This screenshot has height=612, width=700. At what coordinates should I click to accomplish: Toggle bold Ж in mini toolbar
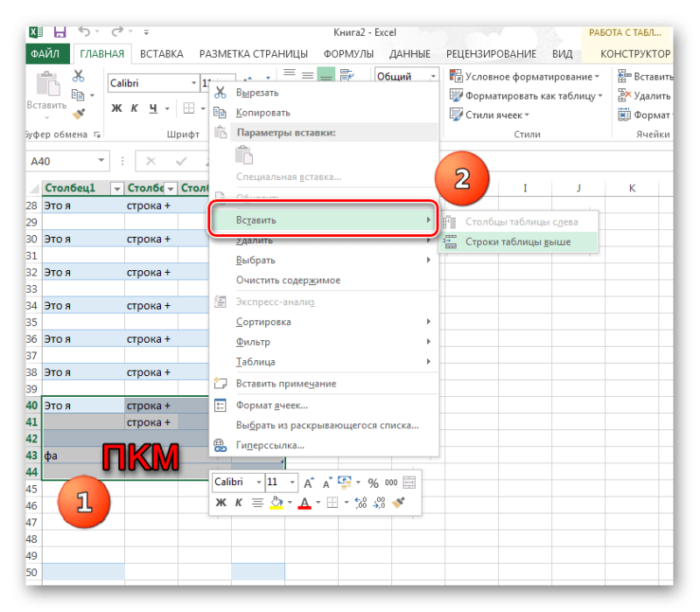pyautogui.click(x=221, y=503)
